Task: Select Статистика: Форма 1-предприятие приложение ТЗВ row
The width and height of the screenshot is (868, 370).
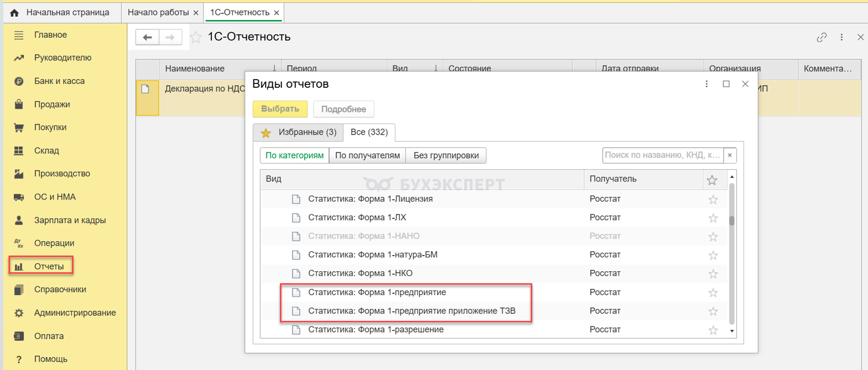Action: coord(494,312)
